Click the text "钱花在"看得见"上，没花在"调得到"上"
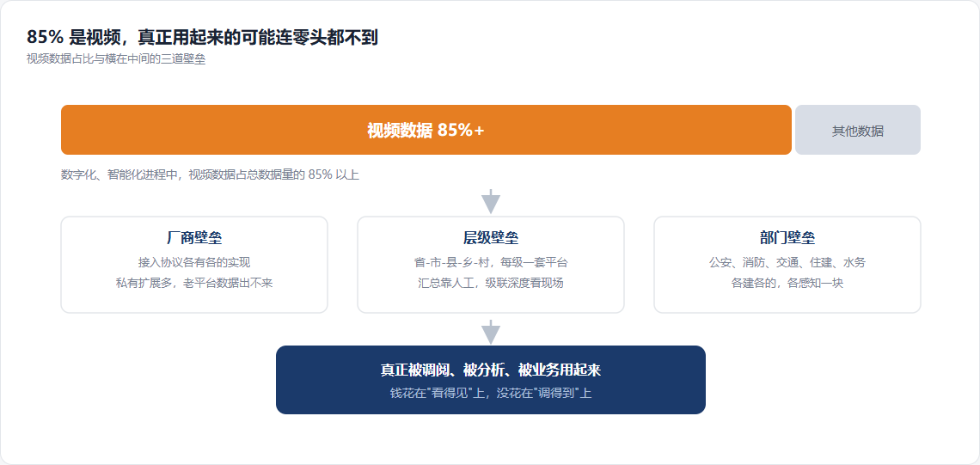 (x=491, y=393)
